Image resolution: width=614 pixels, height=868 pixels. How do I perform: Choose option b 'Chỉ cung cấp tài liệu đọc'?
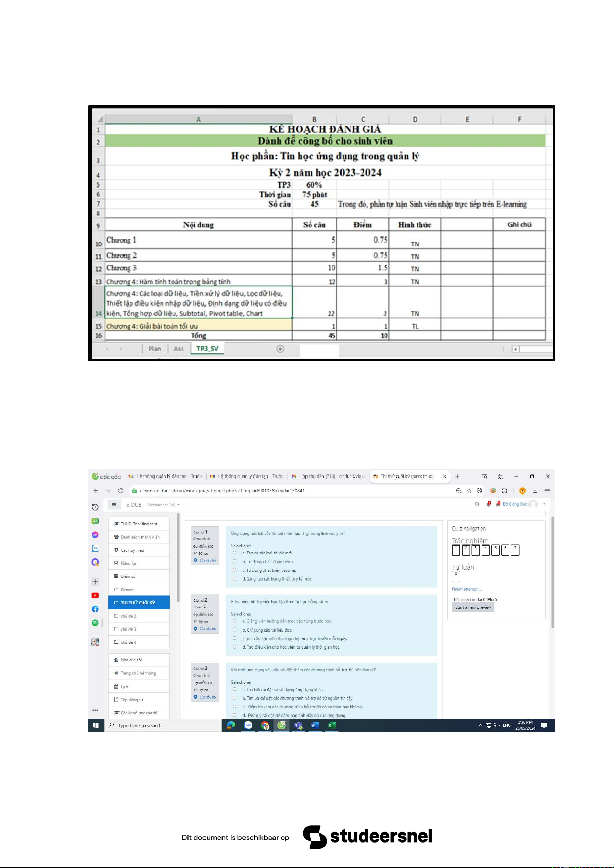(x=235, y=629)
